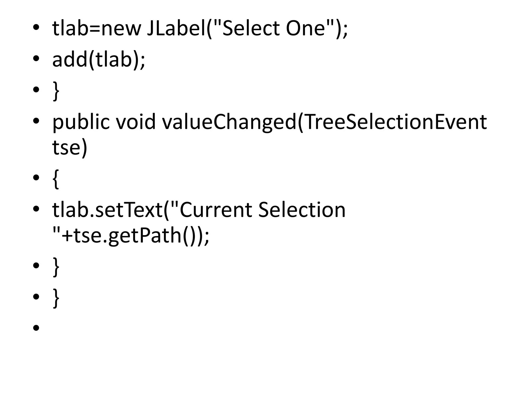This screenshot has width=532, height=399.
Task: Click the bullet before 'tlab=new JLabel'
Action: coord(36,28)
